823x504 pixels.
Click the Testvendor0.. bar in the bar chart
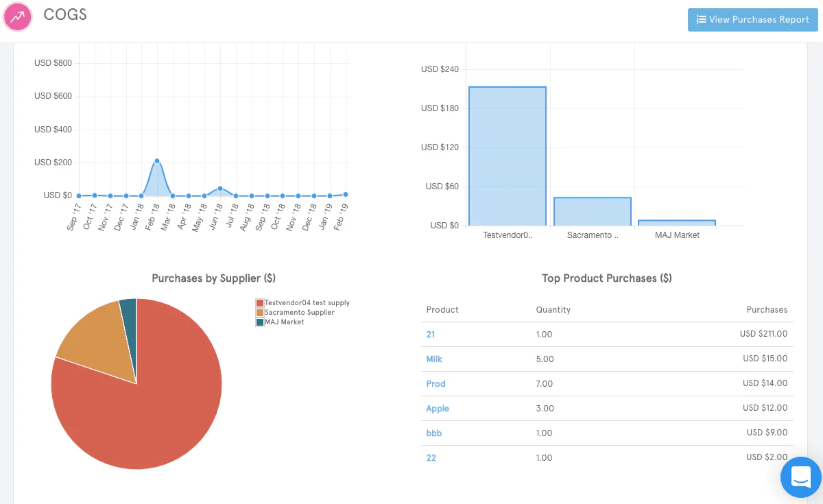pos(508,156)
